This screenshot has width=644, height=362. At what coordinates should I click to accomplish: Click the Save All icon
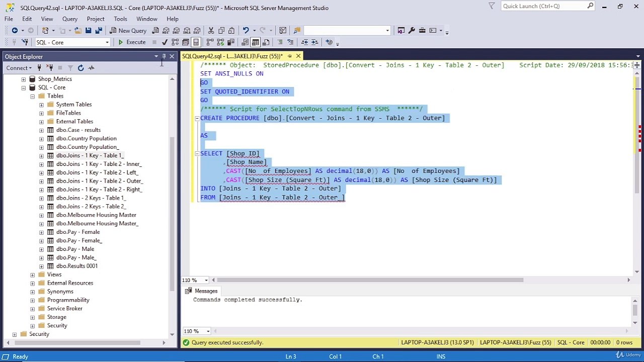click(99, 31)
